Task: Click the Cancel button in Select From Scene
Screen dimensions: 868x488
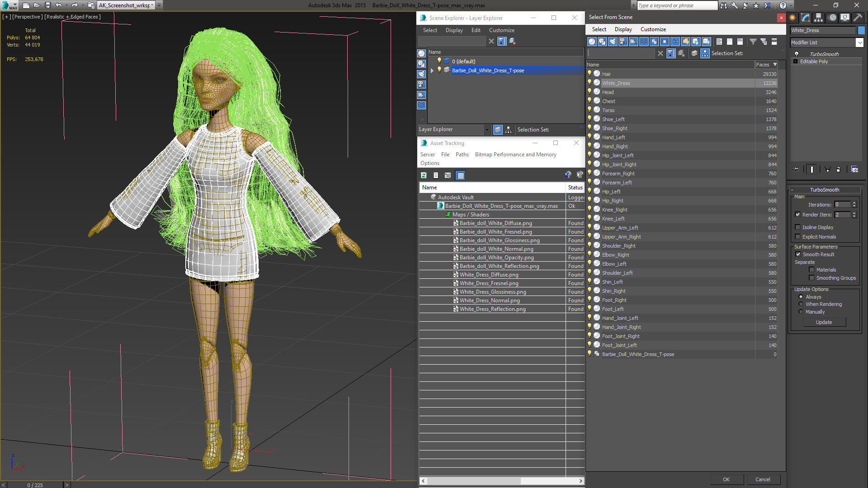Action: click(x=763, y=479)
